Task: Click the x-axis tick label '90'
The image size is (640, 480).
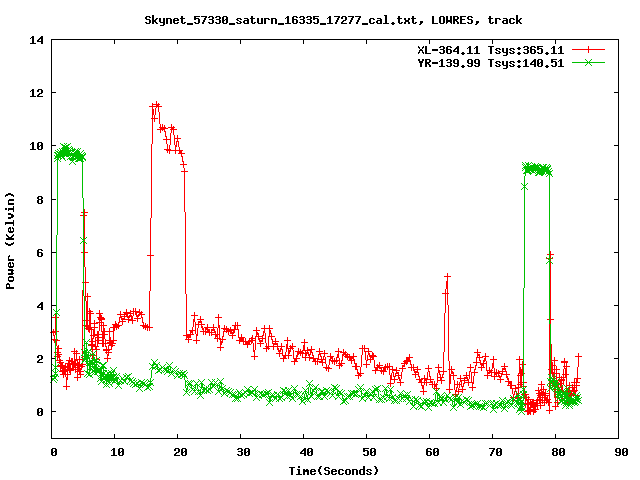Action: click(621, 452)
